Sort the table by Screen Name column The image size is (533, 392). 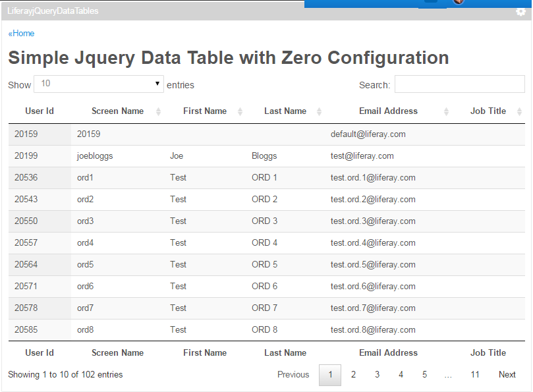pyautogui.click(x=117, y=111)
